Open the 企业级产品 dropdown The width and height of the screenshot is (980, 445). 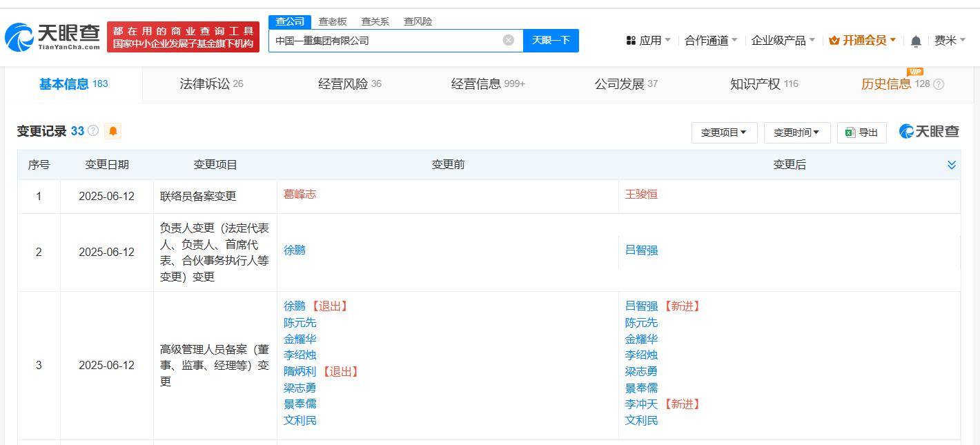point(783,41)
